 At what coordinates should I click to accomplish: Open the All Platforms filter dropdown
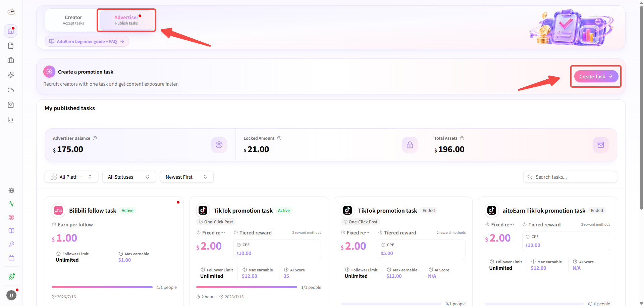pyautogui.click(x=71, y=177)
